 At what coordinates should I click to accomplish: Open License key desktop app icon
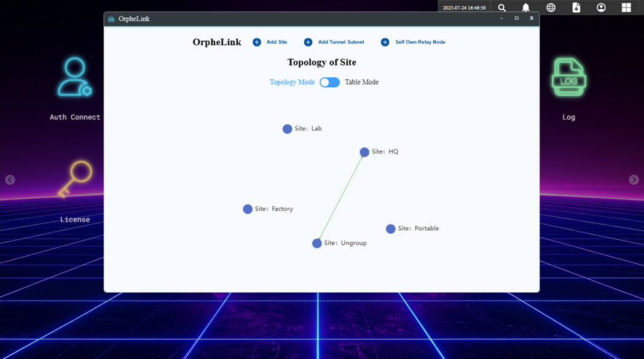click(x=75, y=179)
